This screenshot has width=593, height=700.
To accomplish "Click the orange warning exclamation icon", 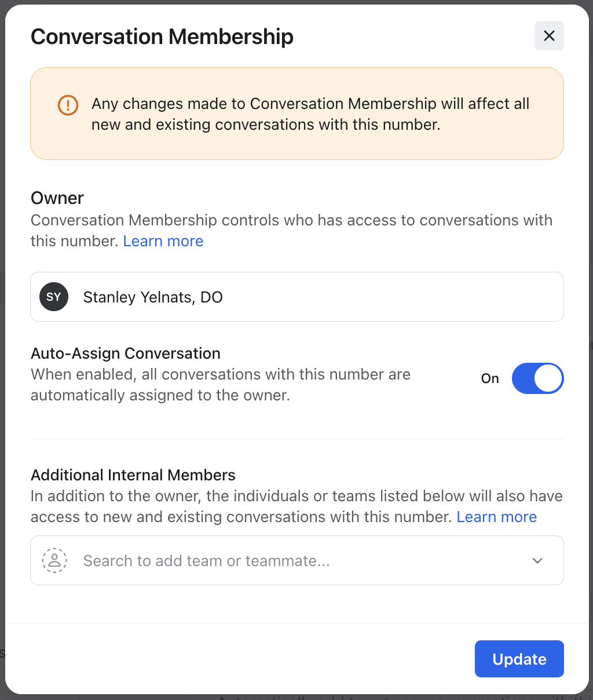I will pos(68,105).
